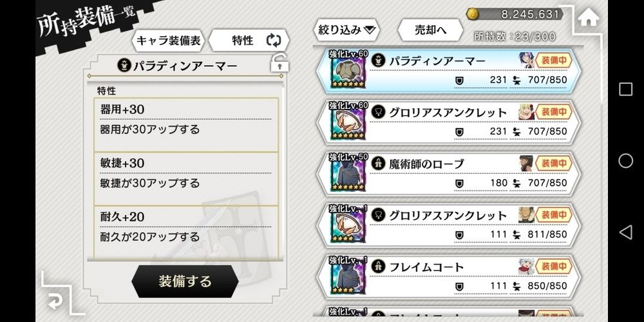The image size is (644, 322).
Task: Toggle the padlock on パラディンアーマー
Action: [279, 64]
